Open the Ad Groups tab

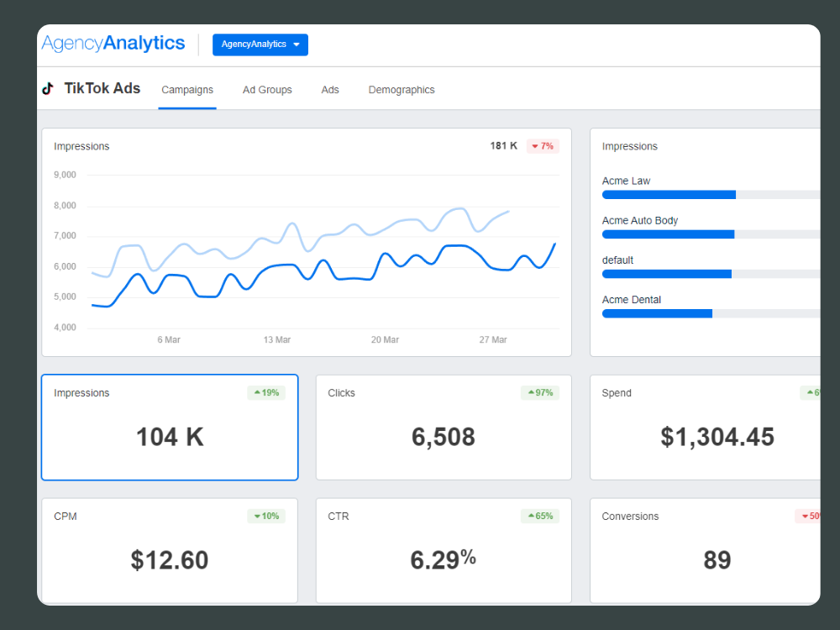tap(267, 90)
